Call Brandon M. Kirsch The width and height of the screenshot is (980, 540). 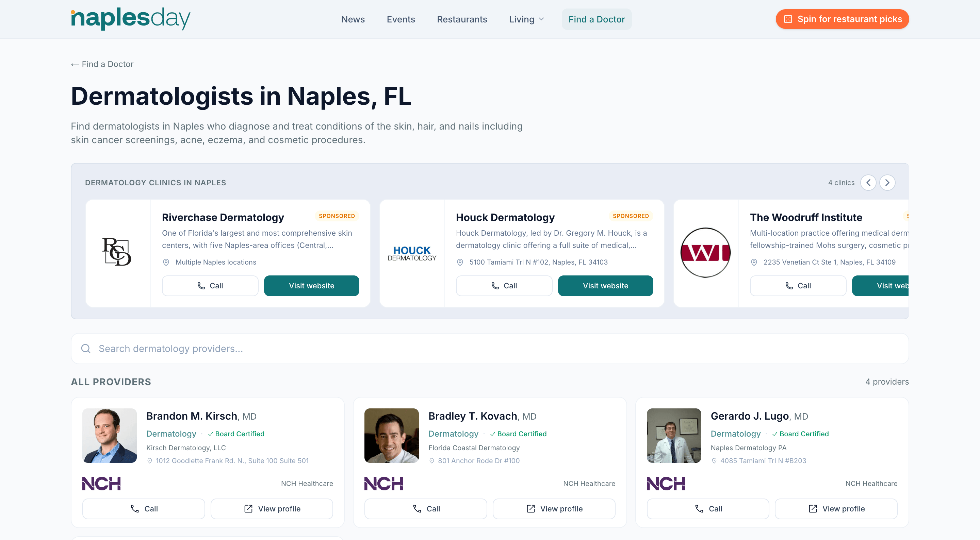pyautogui.click(x=144, y=509)
